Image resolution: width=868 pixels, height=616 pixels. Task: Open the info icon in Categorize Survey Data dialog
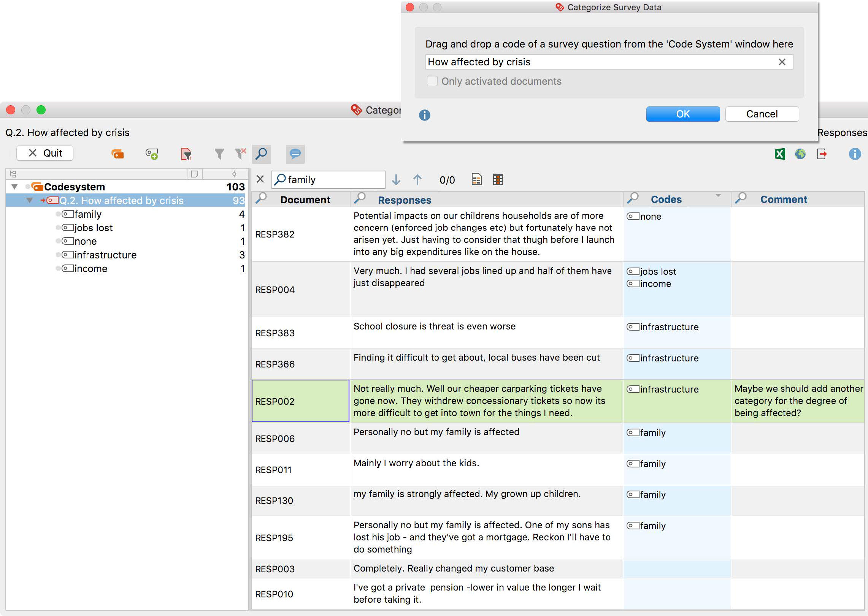(425, 115)
